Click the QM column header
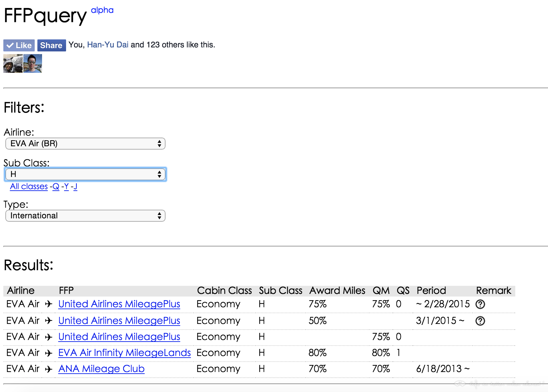The height and width of the screenshot is (392, 548). (381, 290)
